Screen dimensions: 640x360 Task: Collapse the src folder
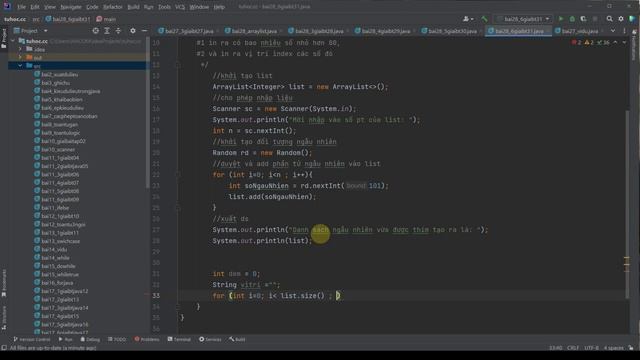coord(20,66)
